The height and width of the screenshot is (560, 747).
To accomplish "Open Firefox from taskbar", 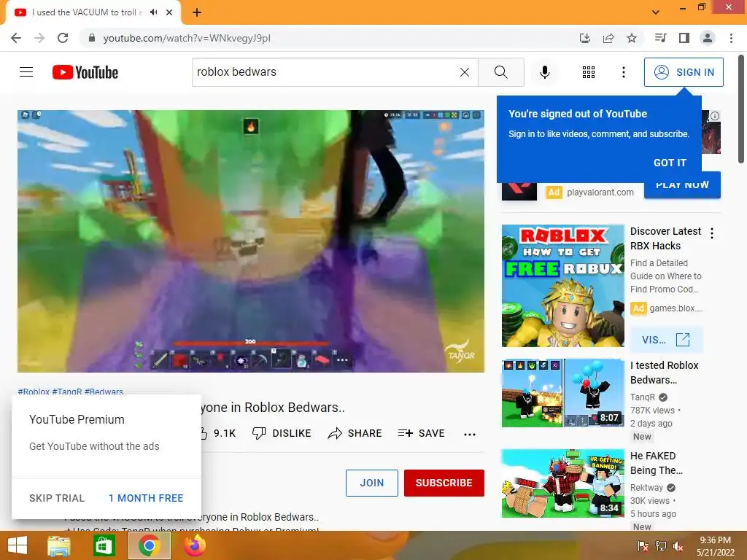I will click(x=195, y=545).
